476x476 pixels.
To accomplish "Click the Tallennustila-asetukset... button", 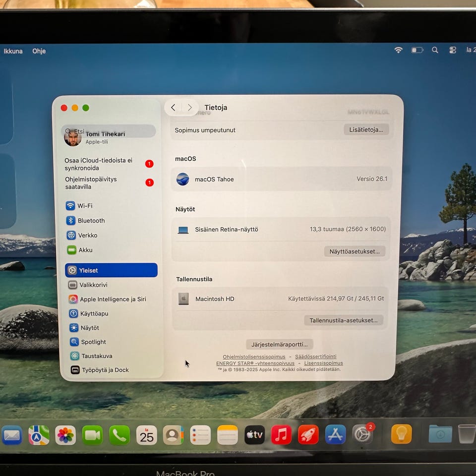I will click(343, 320).
